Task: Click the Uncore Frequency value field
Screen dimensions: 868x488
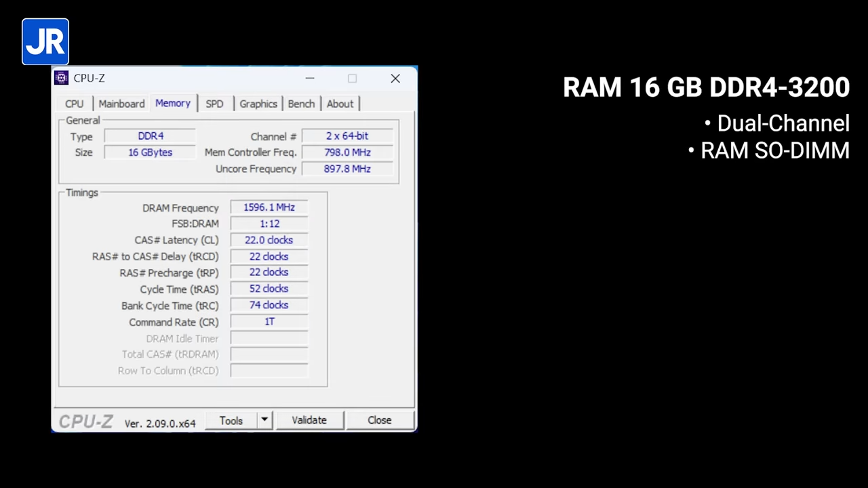Action: click(x=347, y=169)
